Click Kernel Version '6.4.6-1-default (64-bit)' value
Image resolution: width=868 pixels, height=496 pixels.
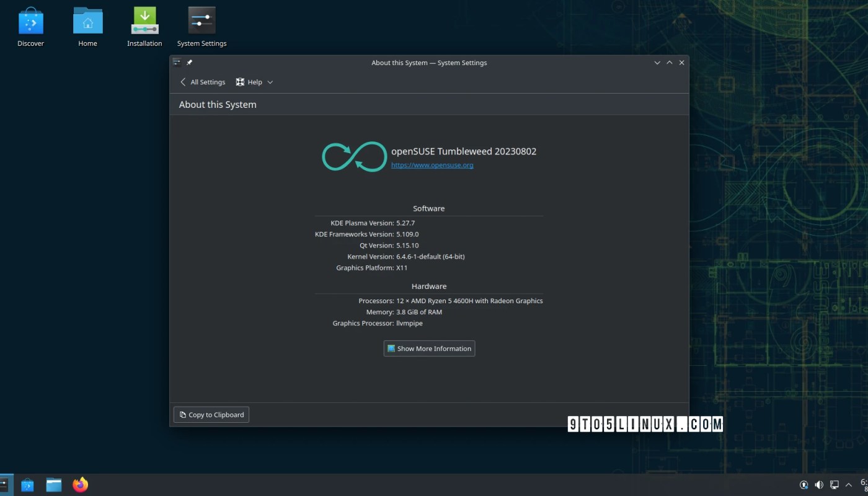pos(430,257)
